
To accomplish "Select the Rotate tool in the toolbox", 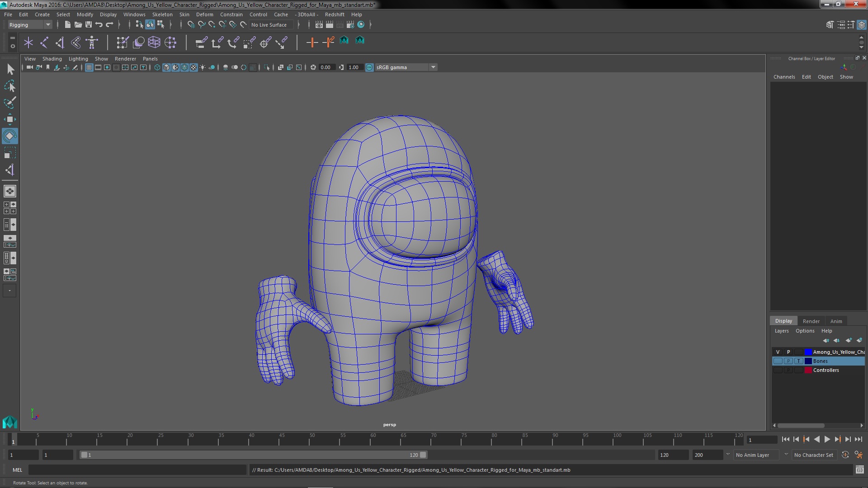I will pyautogui.click(x=10, y=136).
